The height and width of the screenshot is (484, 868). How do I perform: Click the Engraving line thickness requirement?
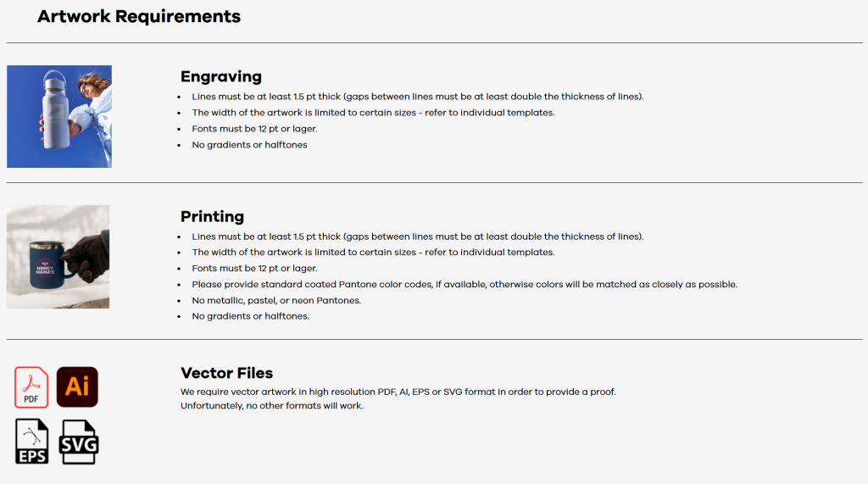coord(417,97)
